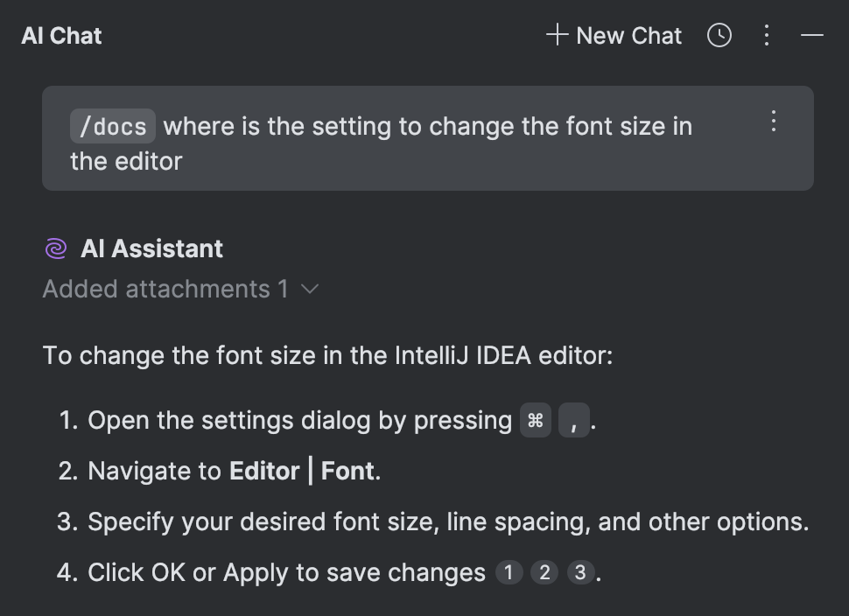The height and width of the screenshot is (616, 849).
Task: Open source citation 3
Action: click(x=580, y=572)
